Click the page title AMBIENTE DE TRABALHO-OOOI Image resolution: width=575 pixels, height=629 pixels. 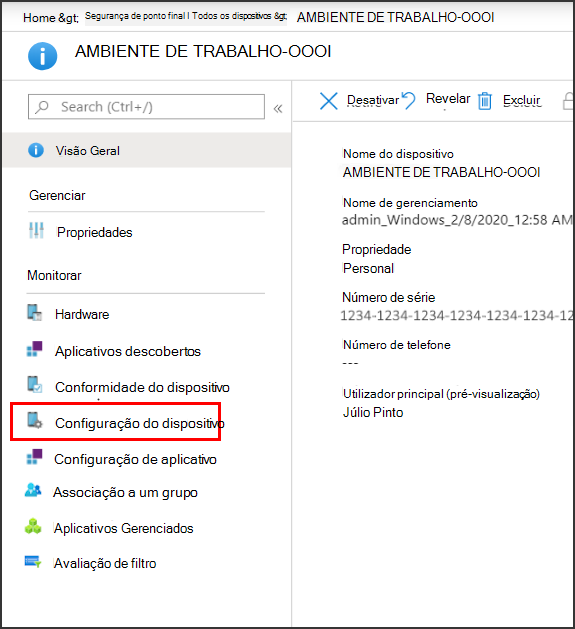click(x=203, y=52)
